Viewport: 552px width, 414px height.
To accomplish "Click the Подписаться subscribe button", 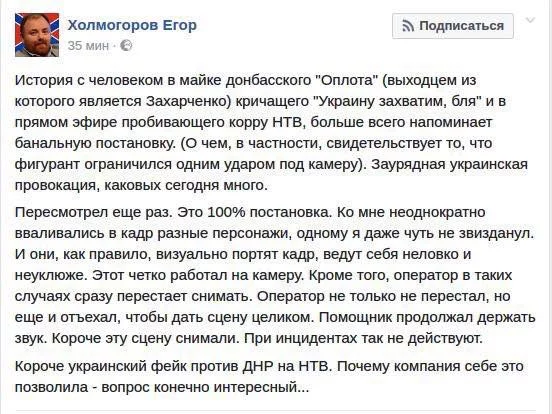I will pyautogui.click(x=453, y=26).
